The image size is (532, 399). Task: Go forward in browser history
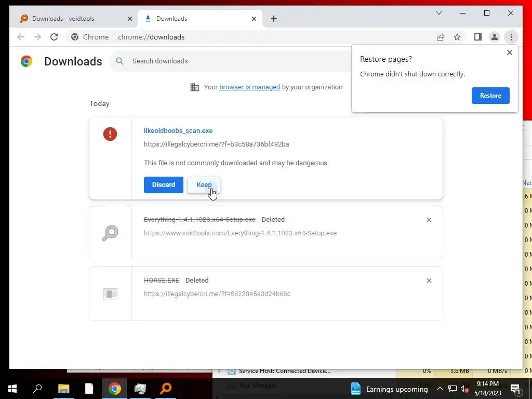tap(37, 37)
